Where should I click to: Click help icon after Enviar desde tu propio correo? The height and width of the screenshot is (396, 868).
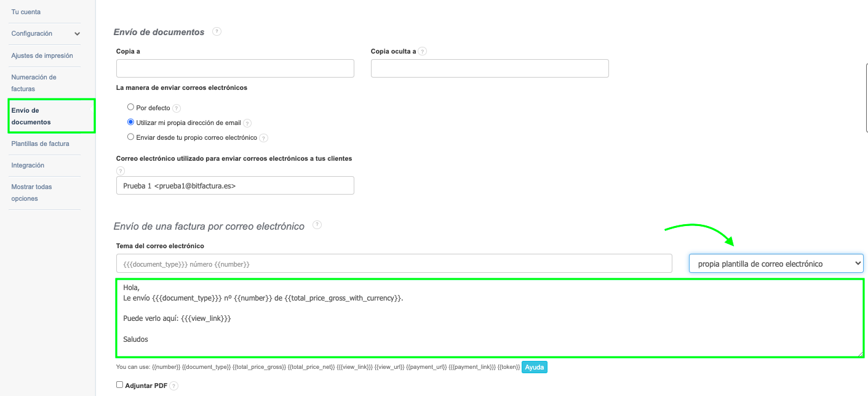[x=263, y=138]
